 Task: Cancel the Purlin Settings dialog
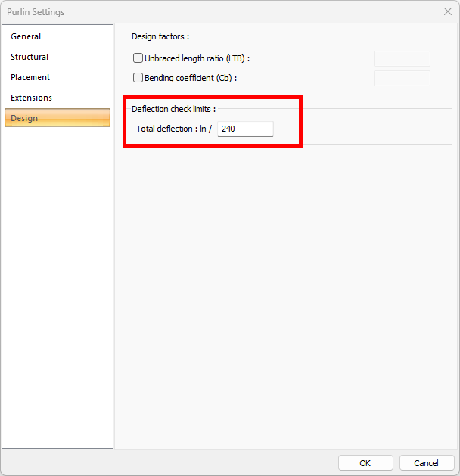[x=426, y=463]
